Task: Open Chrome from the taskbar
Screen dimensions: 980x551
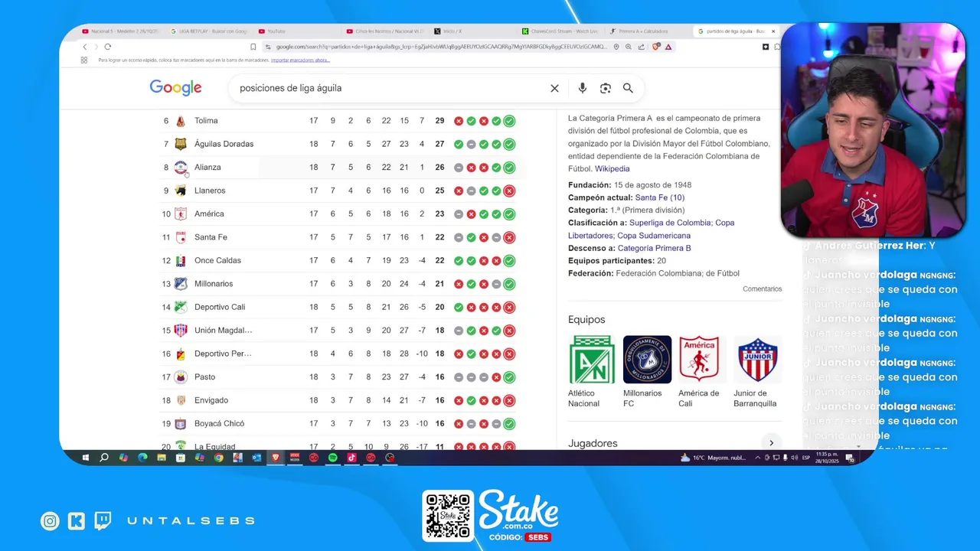Action: coord(218,458)
